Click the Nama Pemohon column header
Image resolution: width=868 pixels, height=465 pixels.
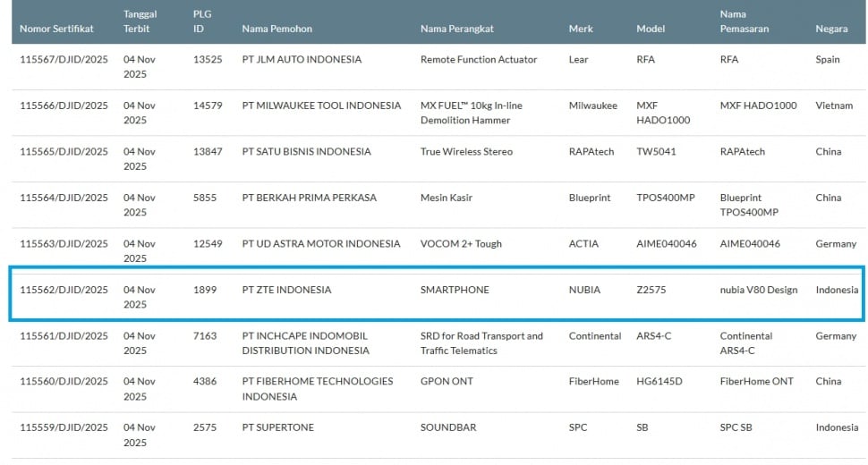pos(277,29)
